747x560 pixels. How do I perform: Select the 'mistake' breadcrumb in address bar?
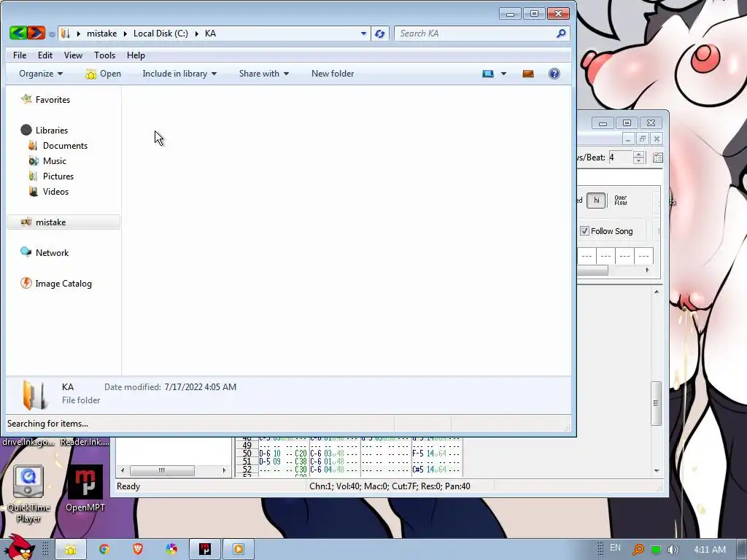pos(101,34)
